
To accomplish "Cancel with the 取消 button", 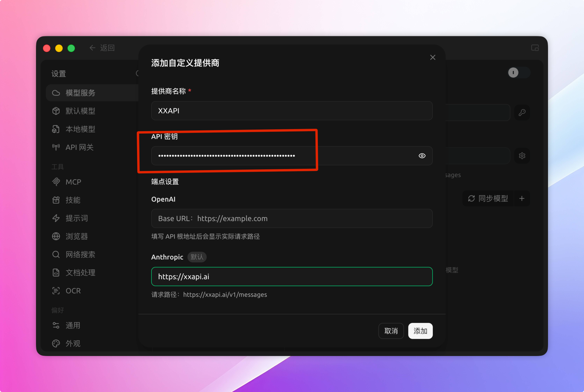I will (x=391, y=331).
